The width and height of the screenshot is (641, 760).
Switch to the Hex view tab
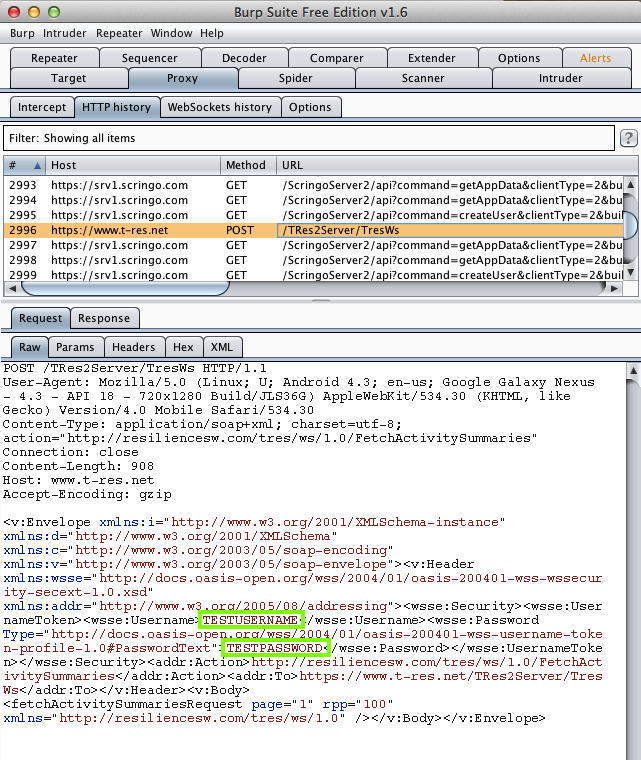(183, 348)
